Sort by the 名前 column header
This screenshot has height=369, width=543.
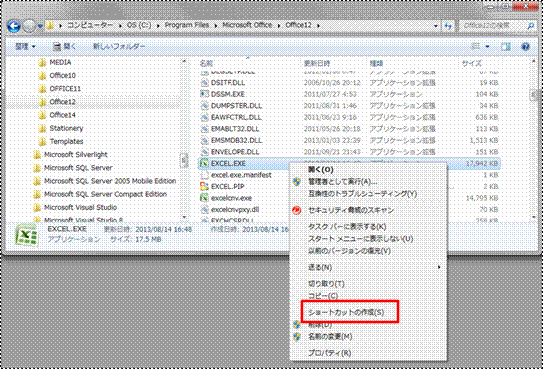[206, 63]
